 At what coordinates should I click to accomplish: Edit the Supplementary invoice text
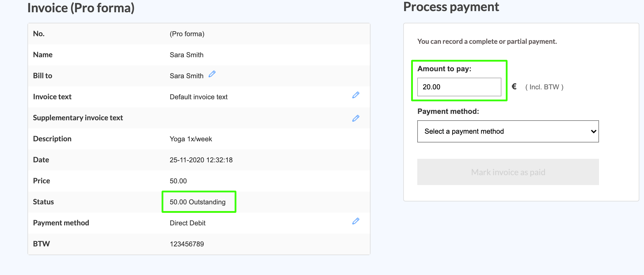click(x=356, y=118)
